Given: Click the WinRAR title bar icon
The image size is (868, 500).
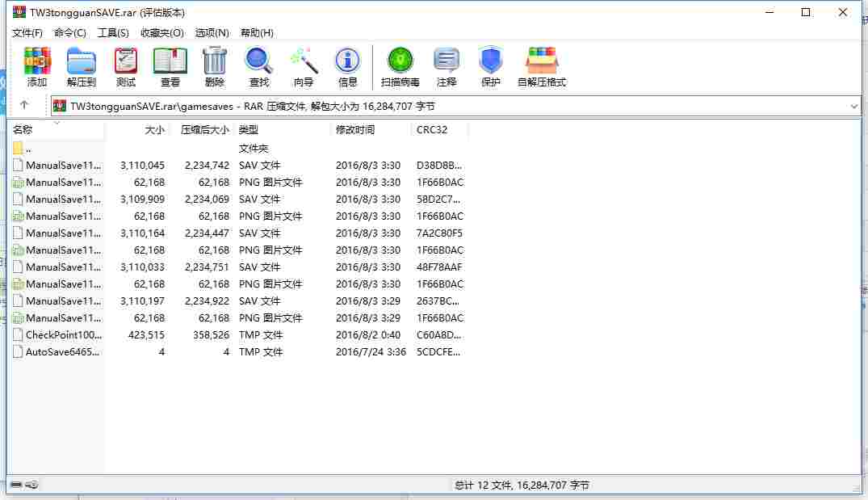Looking at the screenshot, I should click(x=19, y=11).
